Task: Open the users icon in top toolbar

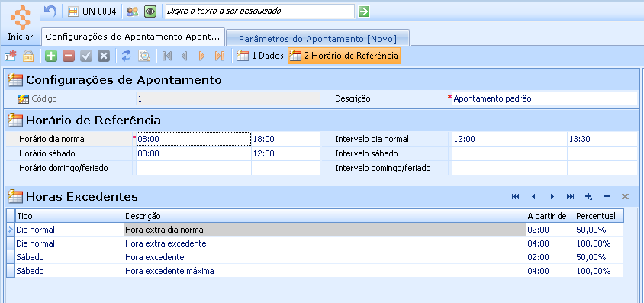Action: 132,11
